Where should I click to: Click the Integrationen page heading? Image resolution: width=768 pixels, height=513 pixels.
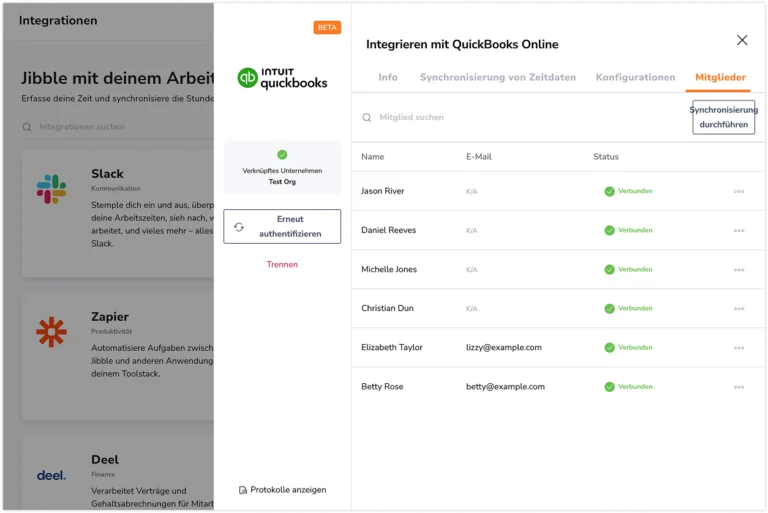[x=58, y=21]
